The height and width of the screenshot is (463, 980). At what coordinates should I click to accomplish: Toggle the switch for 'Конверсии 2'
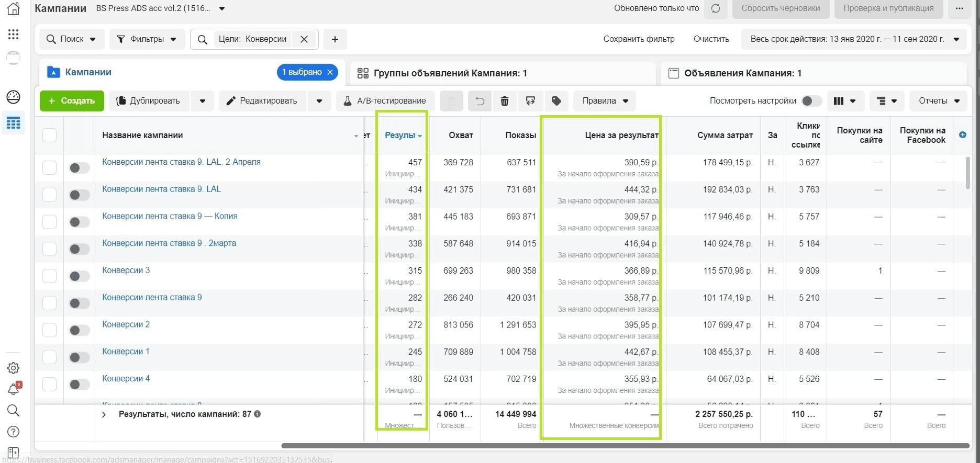79,330
